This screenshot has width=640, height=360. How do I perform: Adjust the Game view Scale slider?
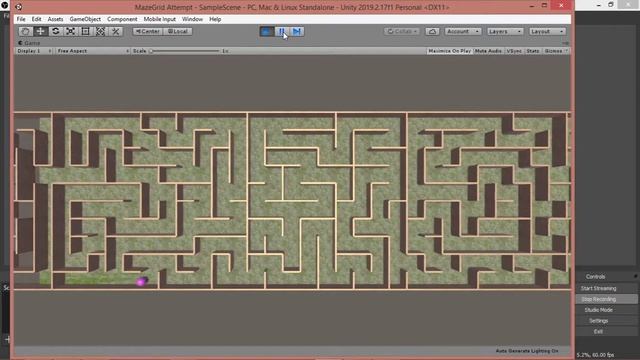185,51
